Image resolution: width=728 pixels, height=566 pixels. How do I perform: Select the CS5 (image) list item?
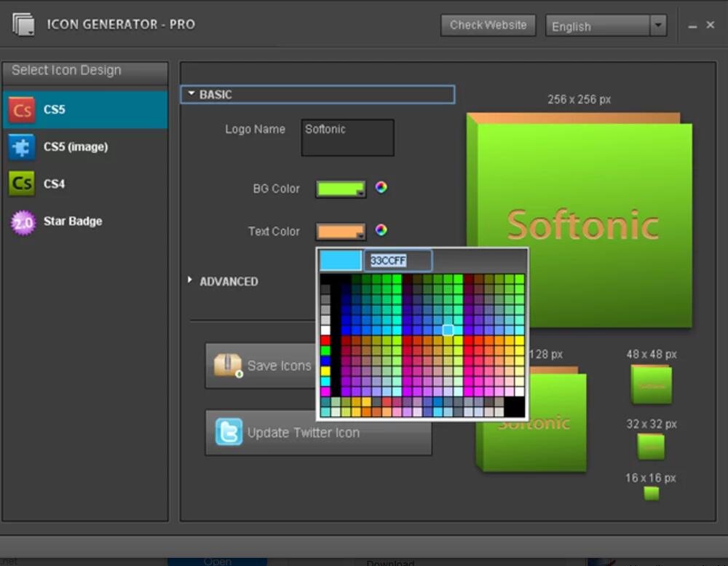coord(85,147)
